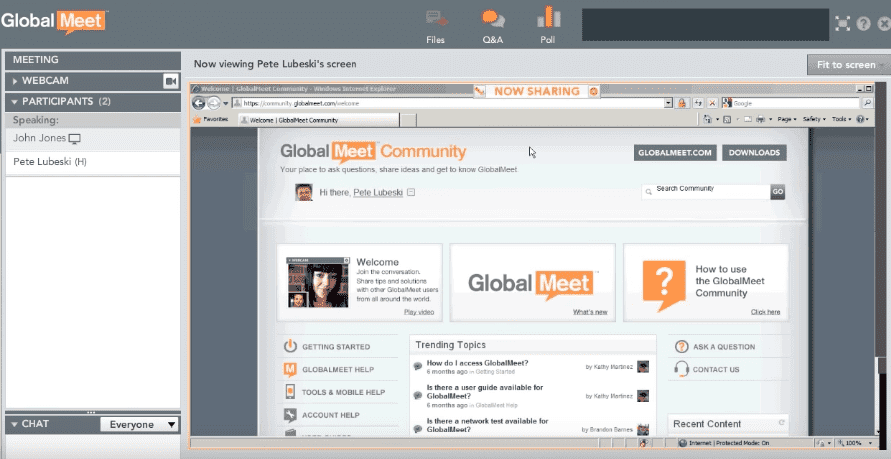Screen dimensions: 891x459
Task: Open the Fit to screen dropdown
Action: (x=848, y=65)
